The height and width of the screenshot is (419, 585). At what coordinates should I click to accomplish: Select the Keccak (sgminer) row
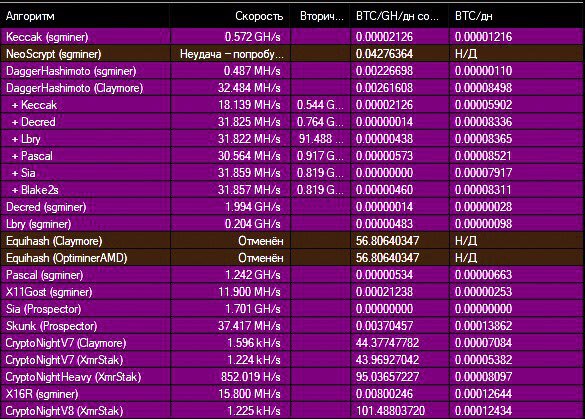coord(292,37)
